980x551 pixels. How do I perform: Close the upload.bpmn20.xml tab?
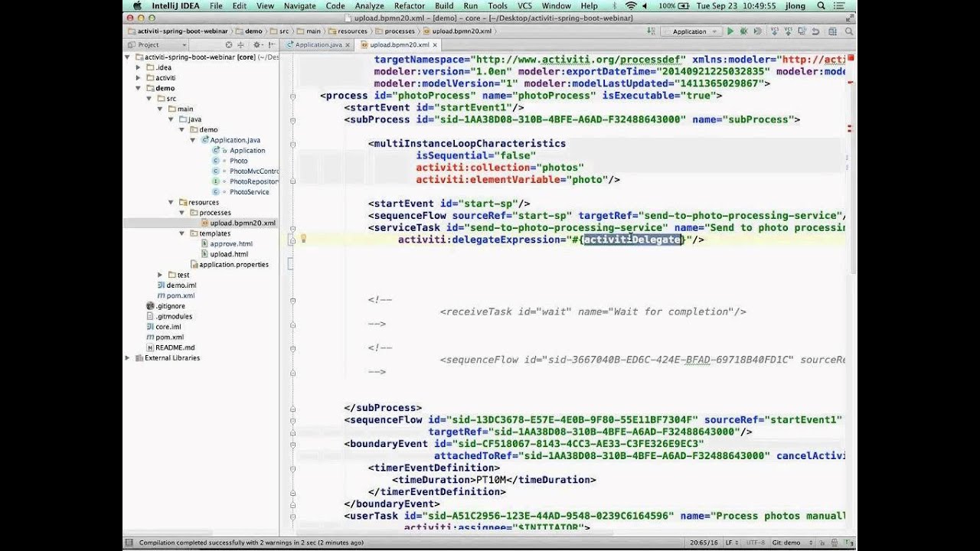[436, 45]
